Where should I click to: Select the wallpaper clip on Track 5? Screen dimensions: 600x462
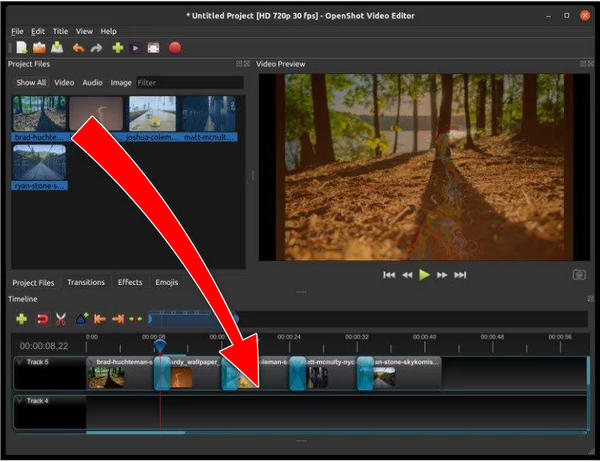tap(196, 373)
